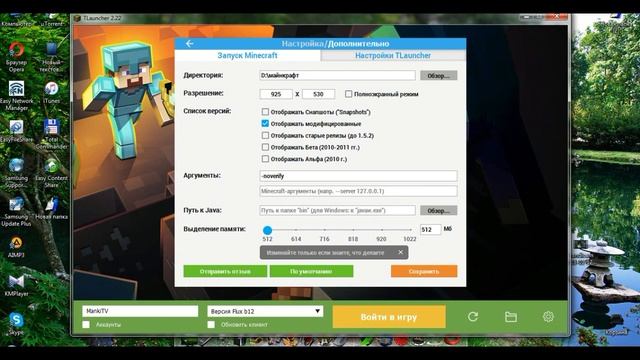The image size is (640, 360).
Task: Click the resolution height field 530
Action: pos(318,94)
